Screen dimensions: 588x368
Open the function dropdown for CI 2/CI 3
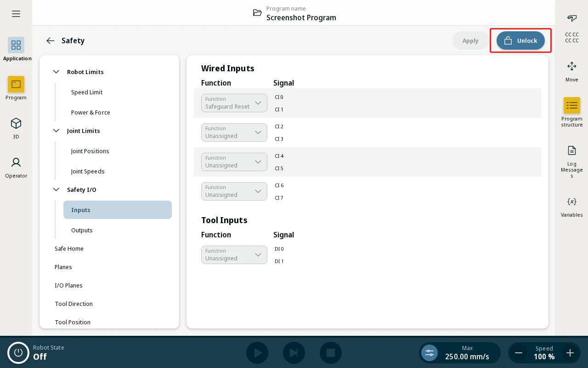[234, 132]
